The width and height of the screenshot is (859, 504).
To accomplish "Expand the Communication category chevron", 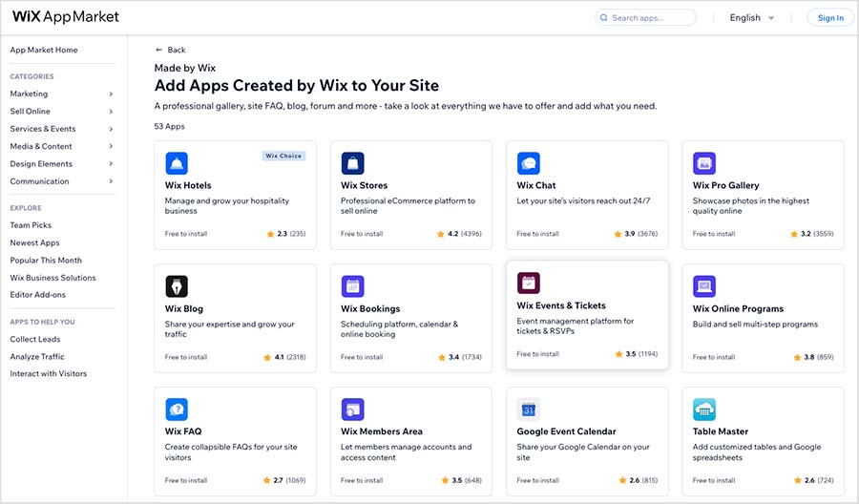I will click(x=111, y=181).
